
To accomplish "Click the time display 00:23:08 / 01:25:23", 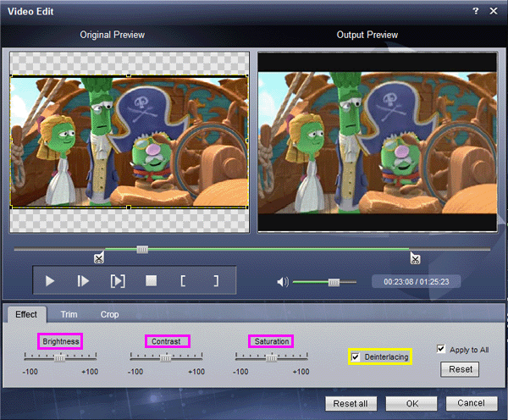I will (417, 282).
